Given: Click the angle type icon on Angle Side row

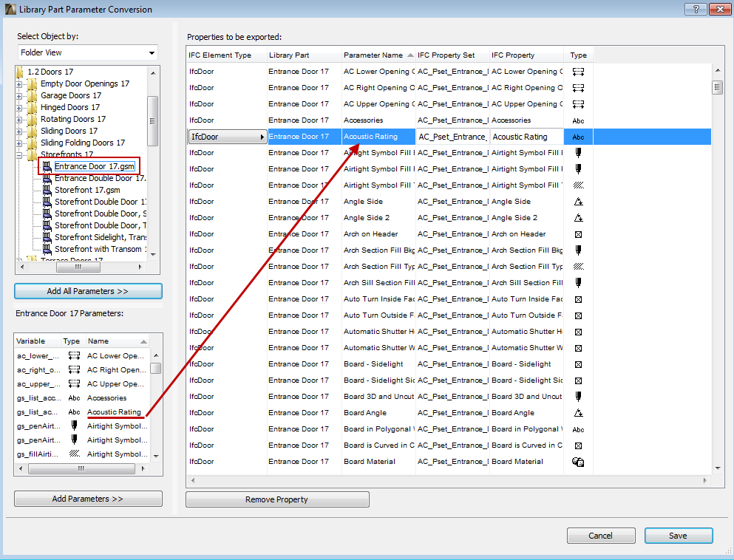Looking at the screenshot, I should point(577,201).
